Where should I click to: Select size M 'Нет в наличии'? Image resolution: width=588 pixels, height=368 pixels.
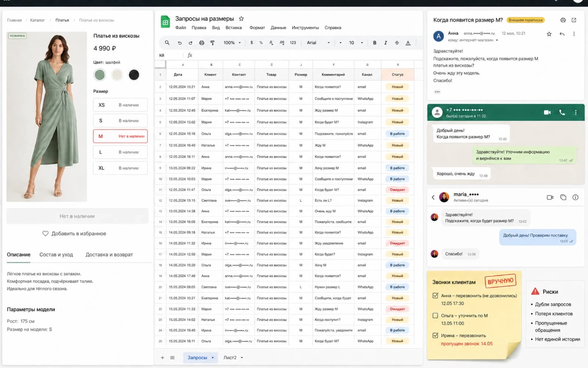point(120,136)
